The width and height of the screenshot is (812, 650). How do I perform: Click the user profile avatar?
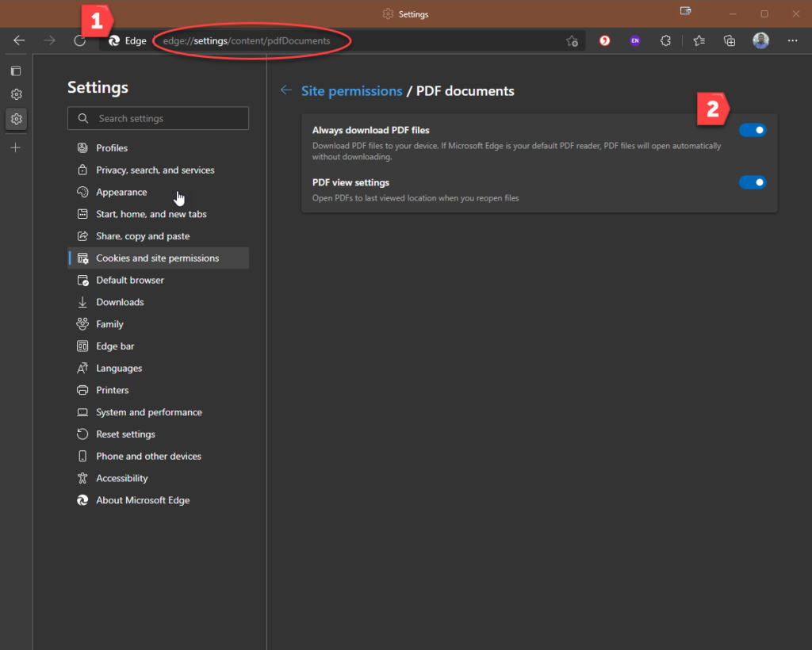pos(761,40)
